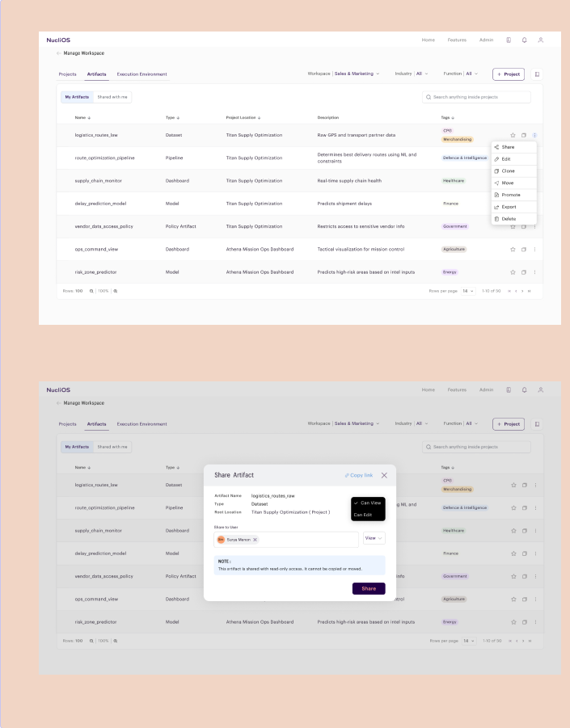Viewport: 570px width, 728px height.
Task: Click the docs book icon beside Admin in the context-menu screen
Action: 509,40
